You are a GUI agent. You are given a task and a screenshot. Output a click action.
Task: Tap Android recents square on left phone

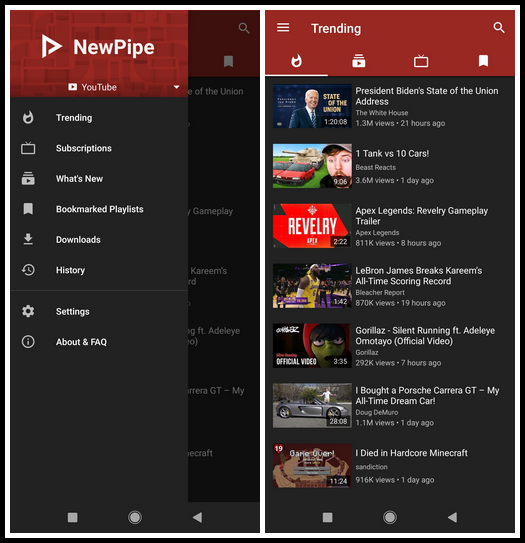(x=72, y=517)
